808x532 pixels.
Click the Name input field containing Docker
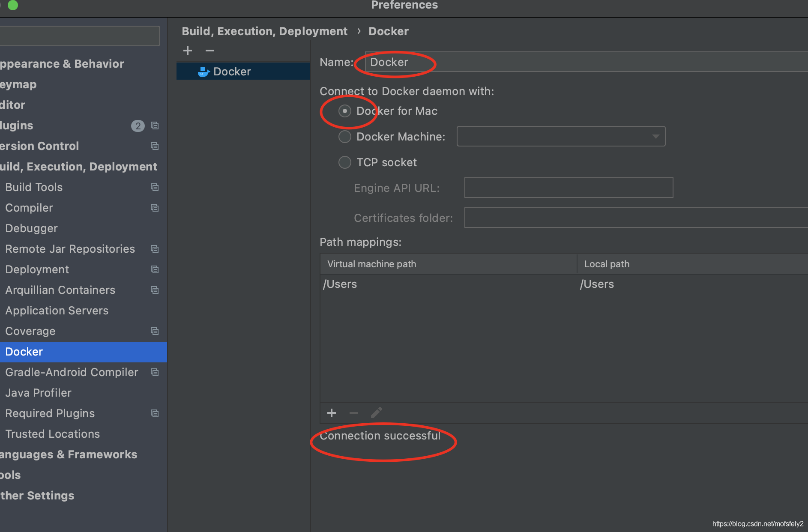click(x=586, y=62)
